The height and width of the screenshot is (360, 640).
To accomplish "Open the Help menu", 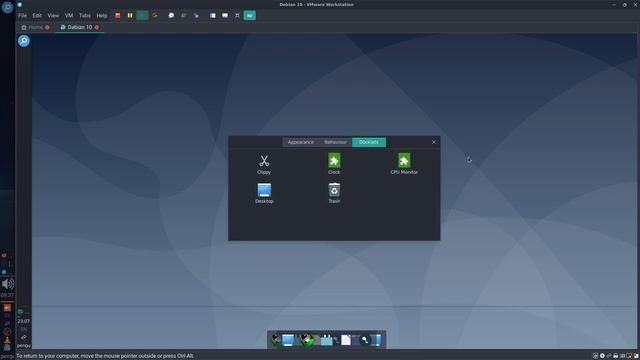I will click(x=102, y=16).
